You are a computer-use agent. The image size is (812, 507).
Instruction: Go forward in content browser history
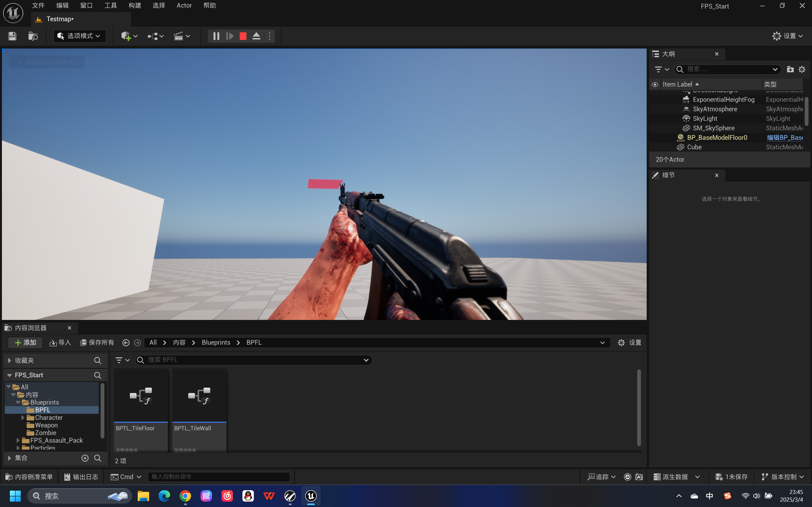tap(137, 342)
